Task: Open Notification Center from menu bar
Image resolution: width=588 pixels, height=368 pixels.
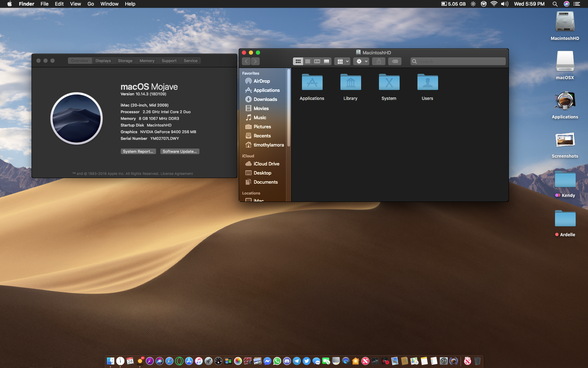Action: (x=576, y=4)
